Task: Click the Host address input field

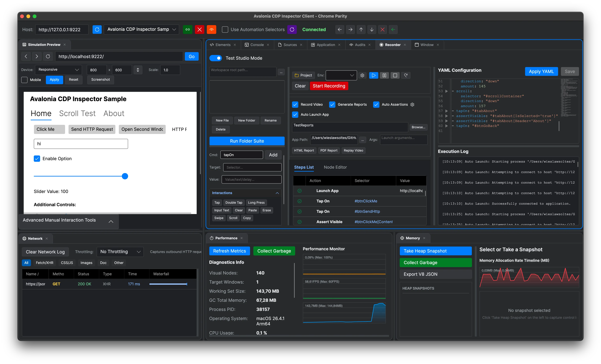Action: tap(62, 30)
